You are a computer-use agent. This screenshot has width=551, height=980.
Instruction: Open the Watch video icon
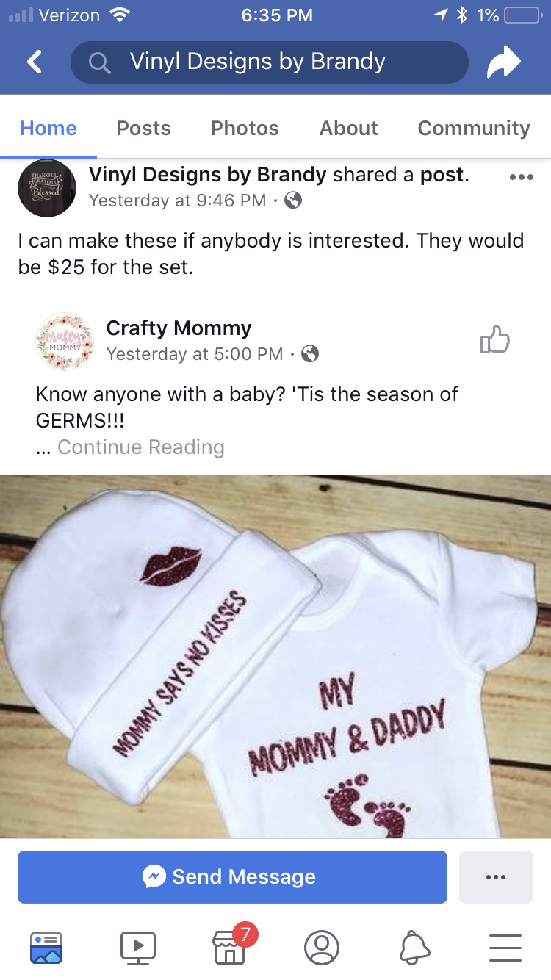click(138, 947)
